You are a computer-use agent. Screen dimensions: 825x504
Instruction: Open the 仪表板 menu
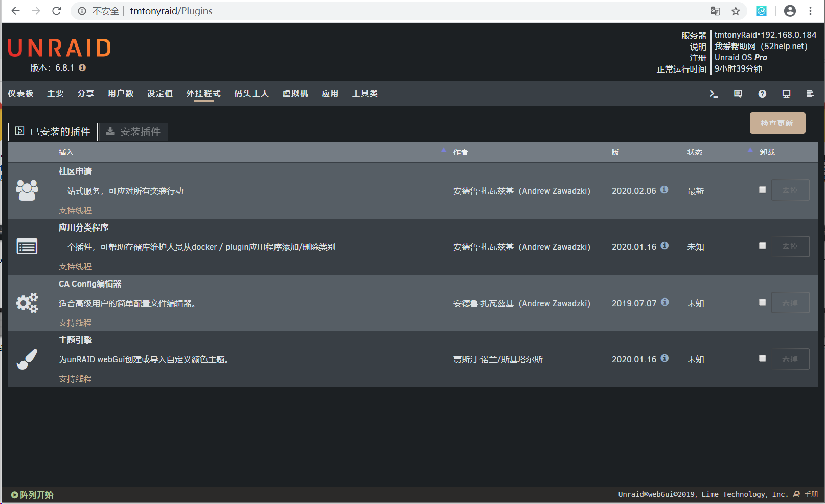click(x=20, y=94)
